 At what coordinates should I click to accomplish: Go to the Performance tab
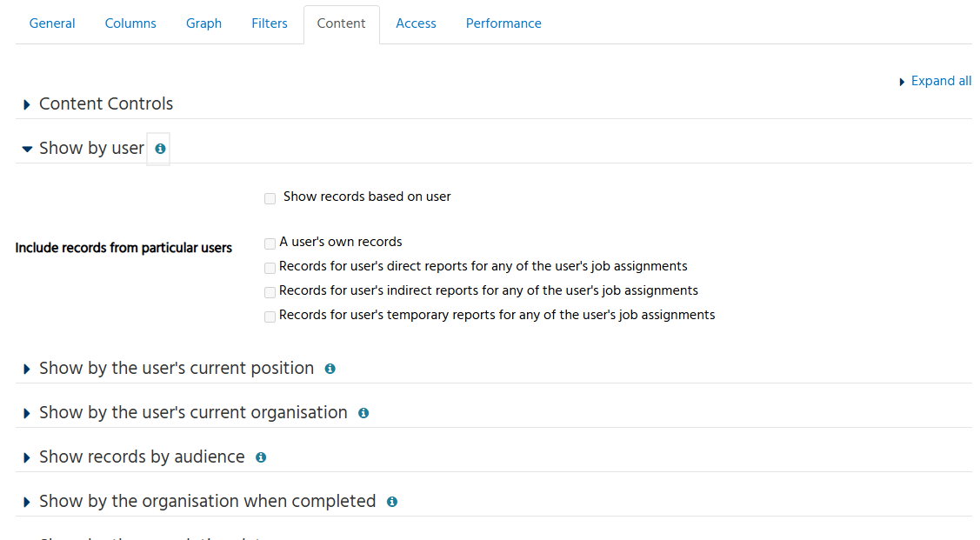(503, 23)
